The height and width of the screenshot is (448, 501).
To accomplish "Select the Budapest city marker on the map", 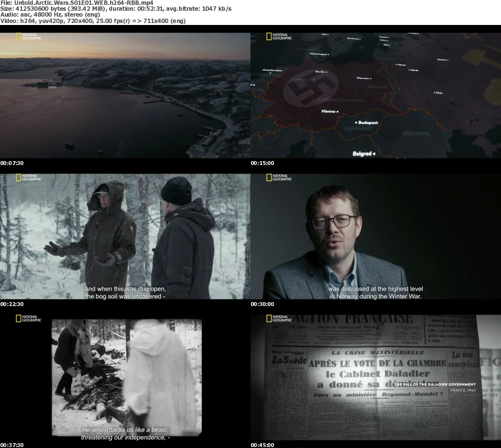I will [367, 123].
